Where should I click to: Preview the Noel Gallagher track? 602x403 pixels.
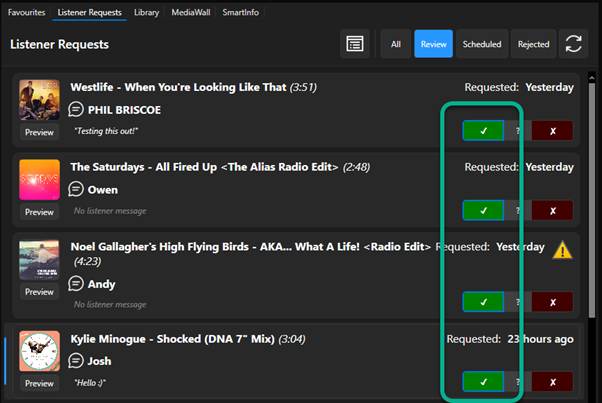pos(39,292)
